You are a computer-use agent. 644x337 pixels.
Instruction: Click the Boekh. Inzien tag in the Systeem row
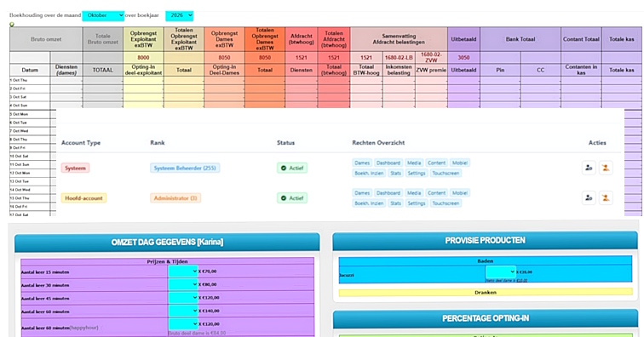click(369, 174)
